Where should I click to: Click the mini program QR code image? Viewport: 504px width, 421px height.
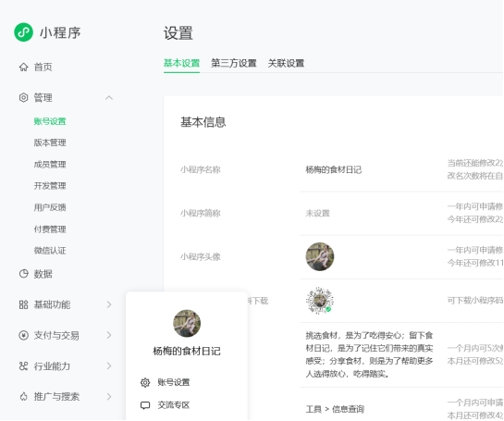pos(319,301)
